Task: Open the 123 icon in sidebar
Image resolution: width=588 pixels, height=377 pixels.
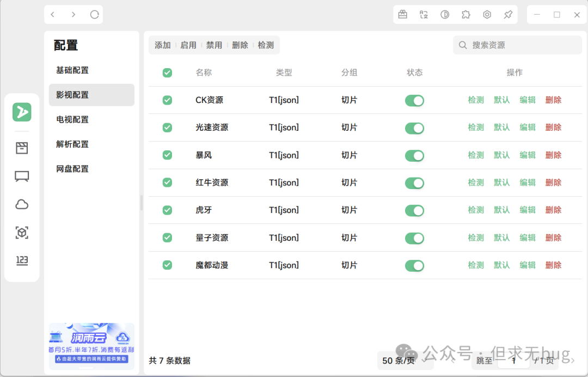Action: [22, 260]
